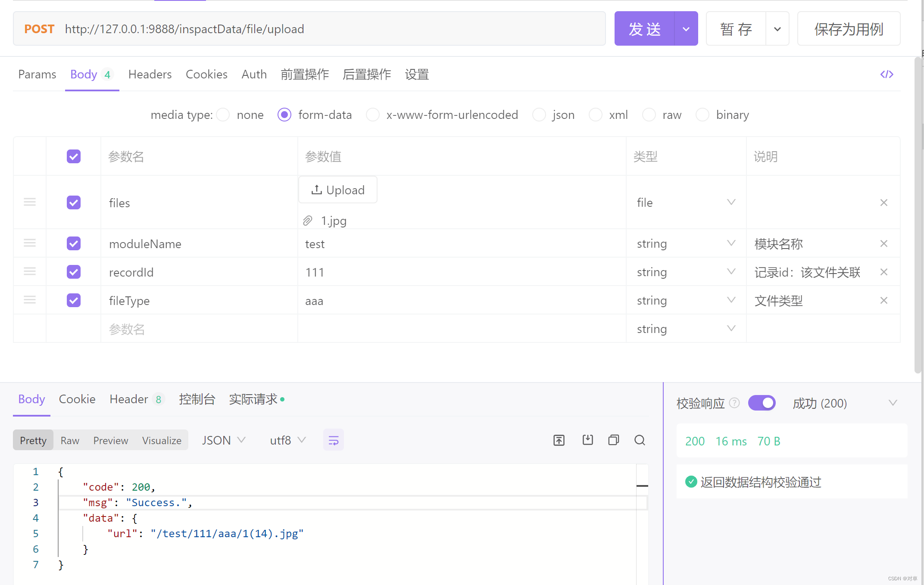Image resolution: width=924 pixels, height=585 pixels.
Task: Click the extract response icon next to download
Action: click(x=559, y=440)
